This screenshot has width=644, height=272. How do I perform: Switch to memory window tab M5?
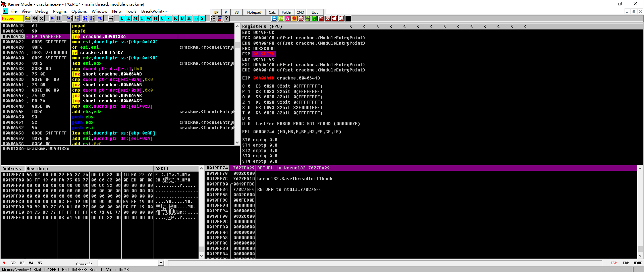coord(40,263)
